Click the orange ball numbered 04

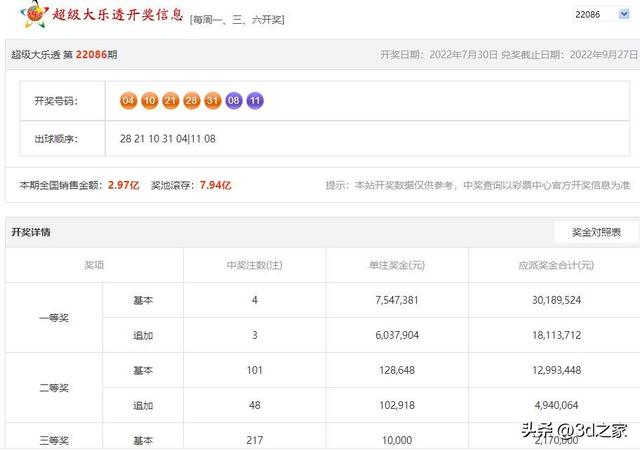point(128,100)
